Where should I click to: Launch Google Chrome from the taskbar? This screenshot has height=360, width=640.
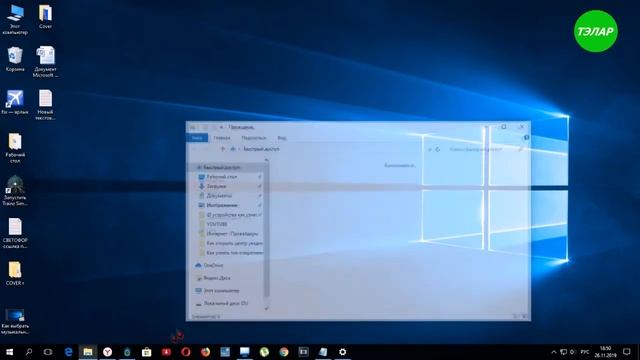pos(284,352)
